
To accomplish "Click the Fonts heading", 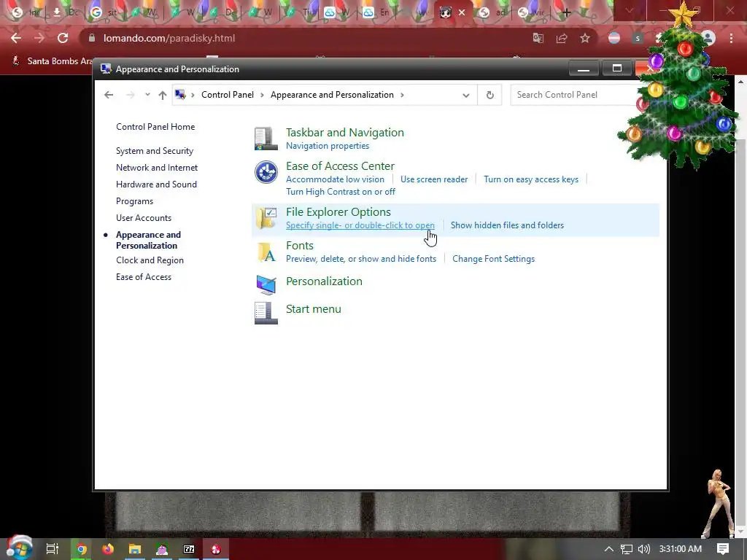I will click(x=300, y=245).
